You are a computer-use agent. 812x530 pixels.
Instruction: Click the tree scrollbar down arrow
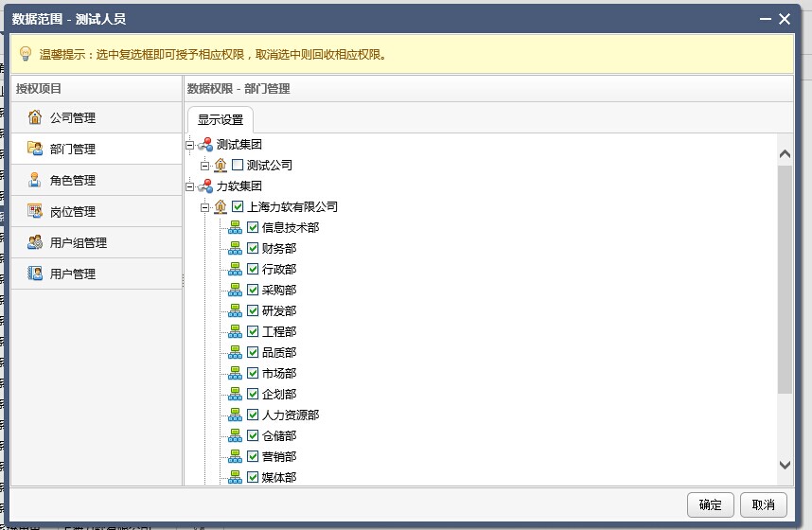coord(785,465)
